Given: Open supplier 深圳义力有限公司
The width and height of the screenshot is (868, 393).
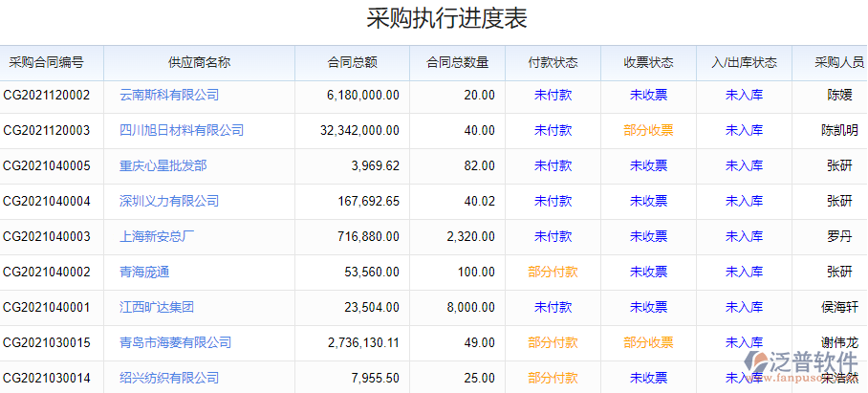Looking at the screenshot, I should tap(169, 201).
